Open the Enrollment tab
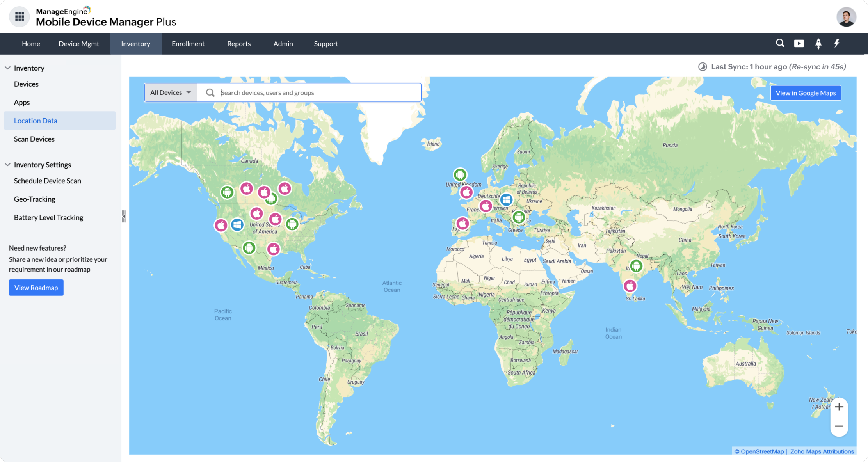868x462 pixels. (188, 44)
